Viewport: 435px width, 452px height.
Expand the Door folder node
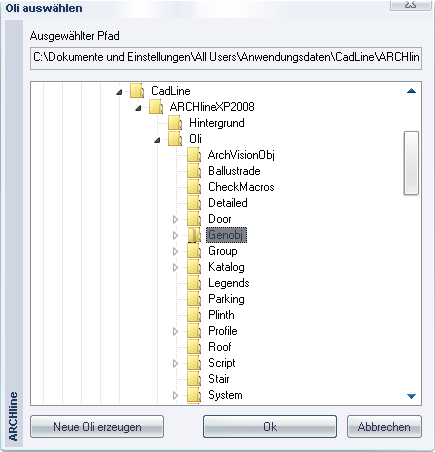click(175, 219)
